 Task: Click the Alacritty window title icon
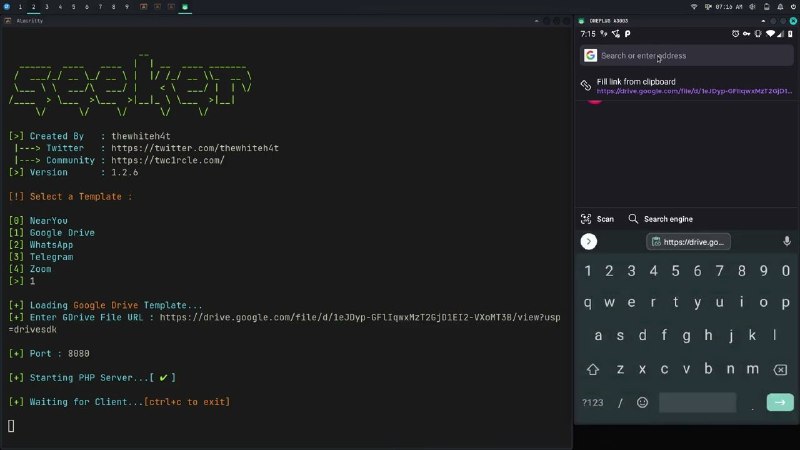click(x=8, y=21)
